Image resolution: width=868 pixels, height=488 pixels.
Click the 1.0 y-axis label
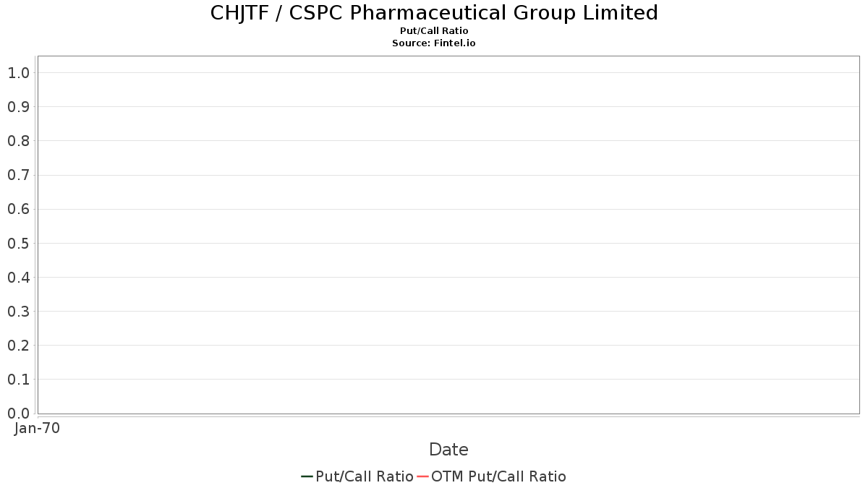(x=18, y=73)
